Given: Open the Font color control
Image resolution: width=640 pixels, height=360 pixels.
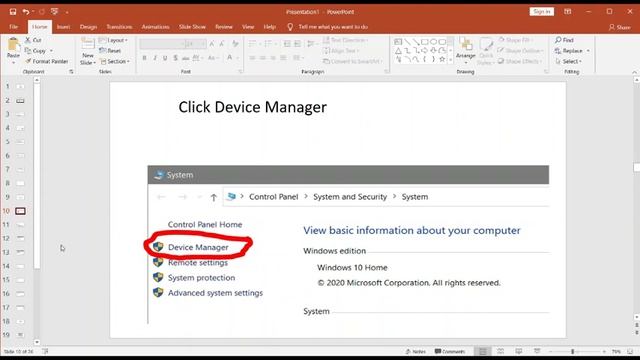Looking at the screenshot, I should [x=231, y=58].
